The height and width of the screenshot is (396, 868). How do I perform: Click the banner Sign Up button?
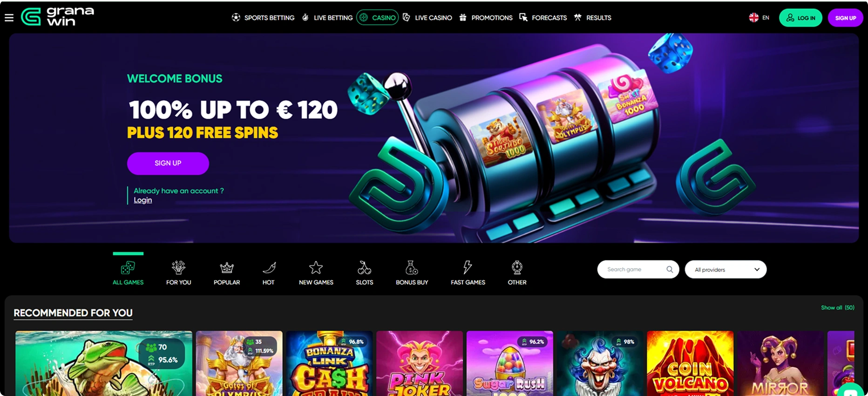pyautogui.click(x=168, y=163)
